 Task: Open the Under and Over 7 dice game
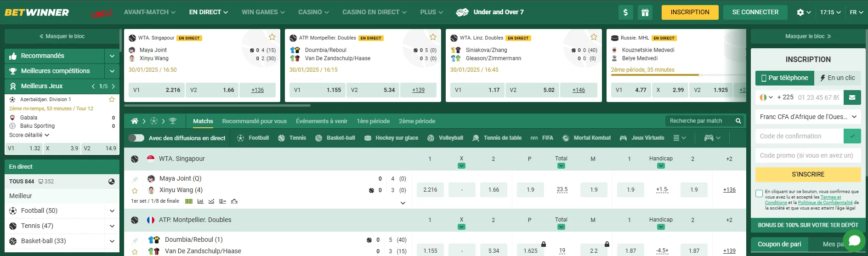click(490, 12)
